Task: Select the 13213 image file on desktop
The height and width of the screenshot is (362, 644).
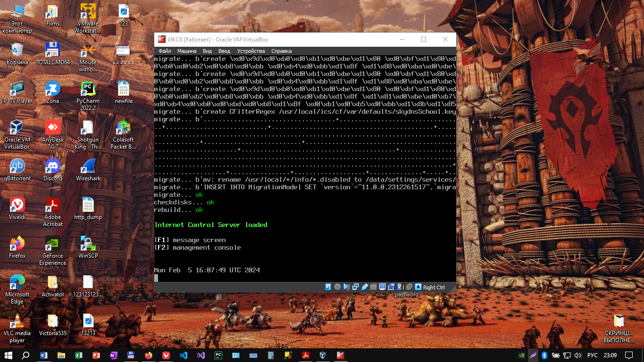Action: coord(88,325)
